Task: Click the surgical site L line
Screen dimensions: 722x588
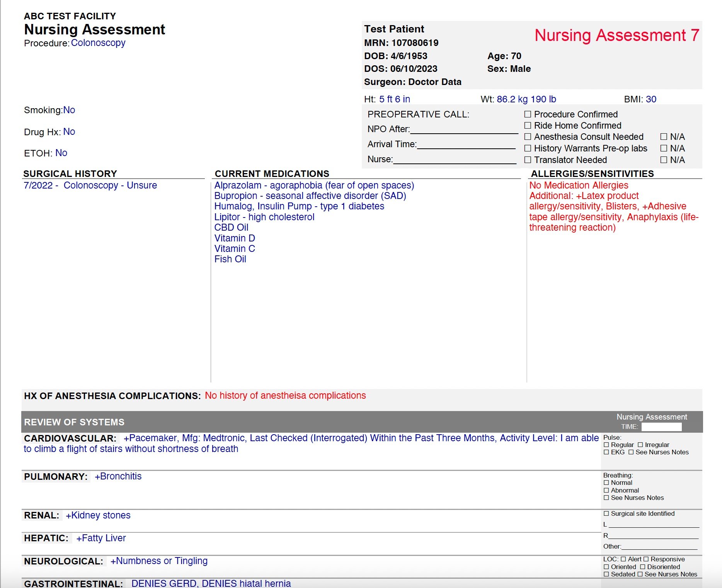Action: 654,525
